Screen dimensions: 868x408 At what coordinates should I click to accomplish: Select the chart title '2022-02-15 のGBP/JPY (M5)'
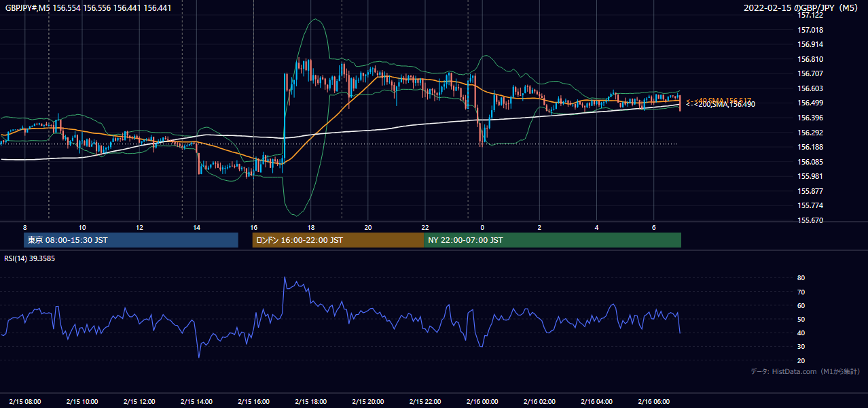click(802, 7)
